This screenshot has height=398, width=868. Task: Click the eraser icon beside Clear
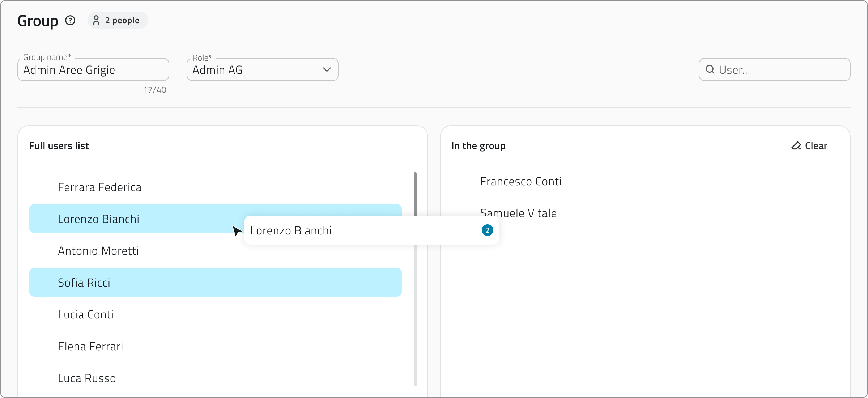(796, 146)
